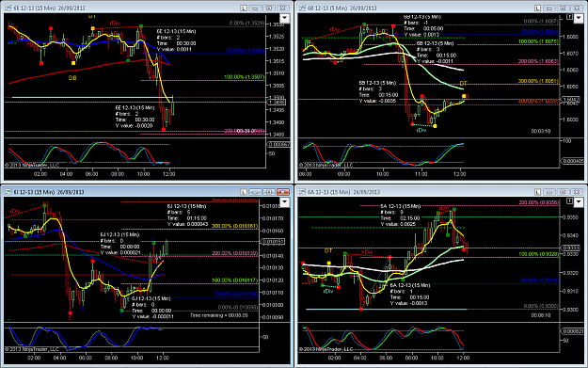The width and height of the screenshot is (588, 368).
Task: Open the dropdown arrow on the 6A chart
Action: tap(579, 202)
